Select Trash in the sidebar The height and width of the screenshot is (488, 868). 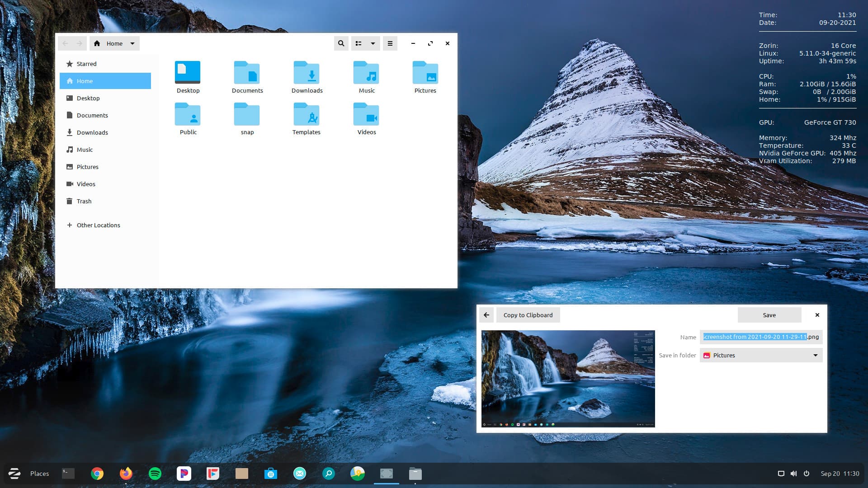tap(84, 201)
